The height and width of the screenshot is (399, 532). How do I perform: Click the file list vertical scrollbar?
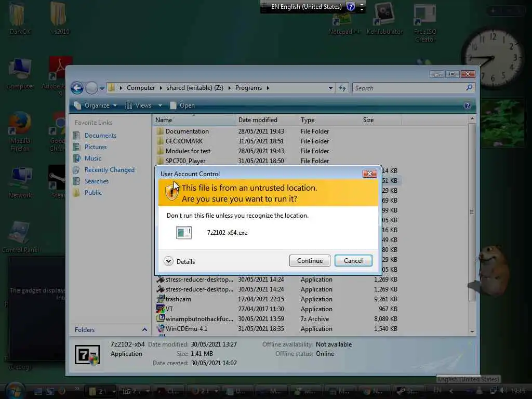coord(472,212)
